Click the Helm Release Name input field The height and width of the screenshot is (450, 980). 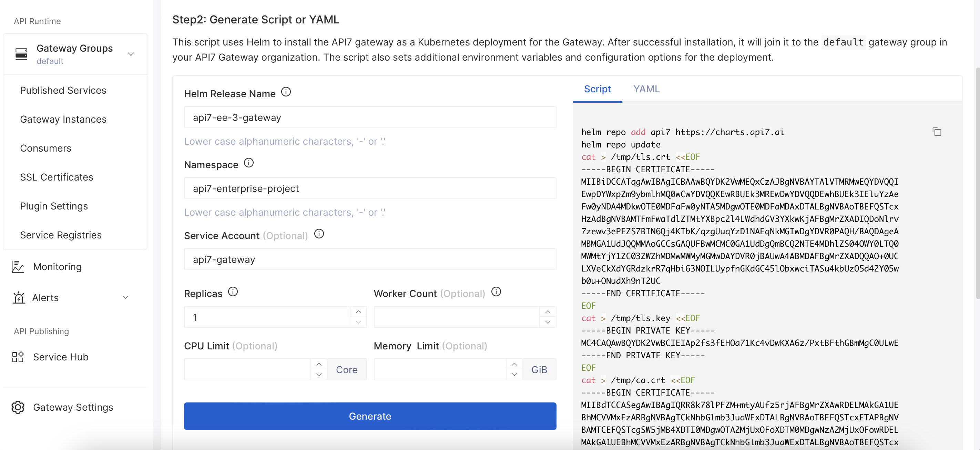[x=370, y=117]
